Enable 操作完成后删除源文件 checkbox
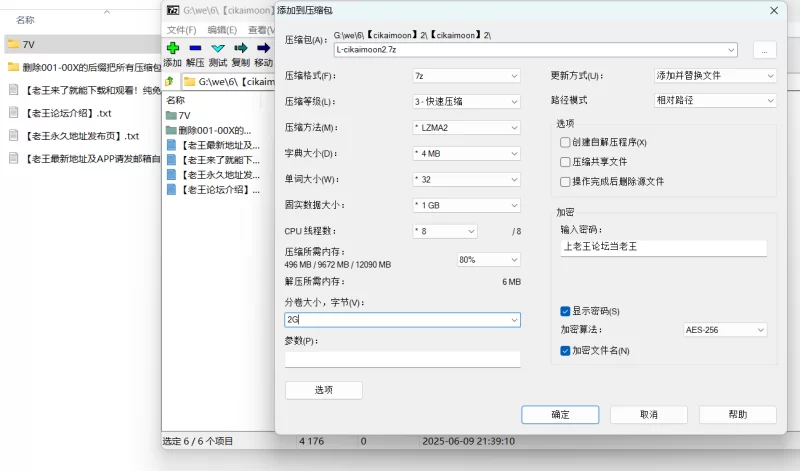800x471 pixels. pos(565,182)
